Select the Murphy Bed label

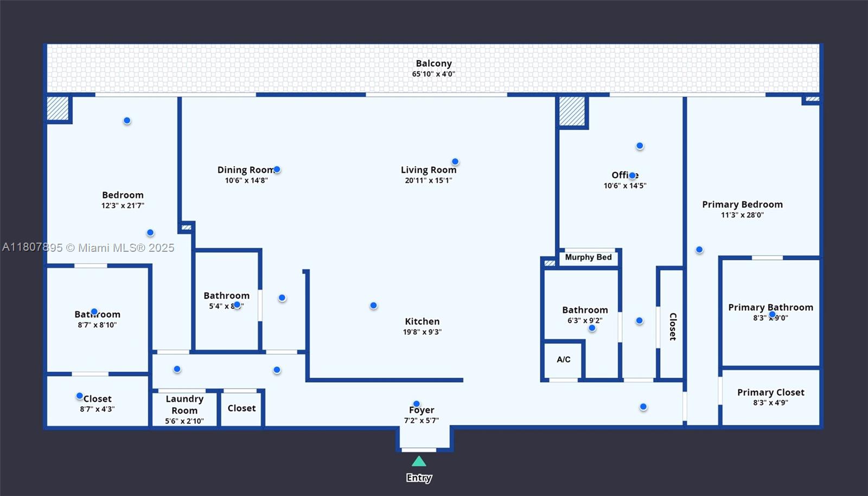pos(588,257)
